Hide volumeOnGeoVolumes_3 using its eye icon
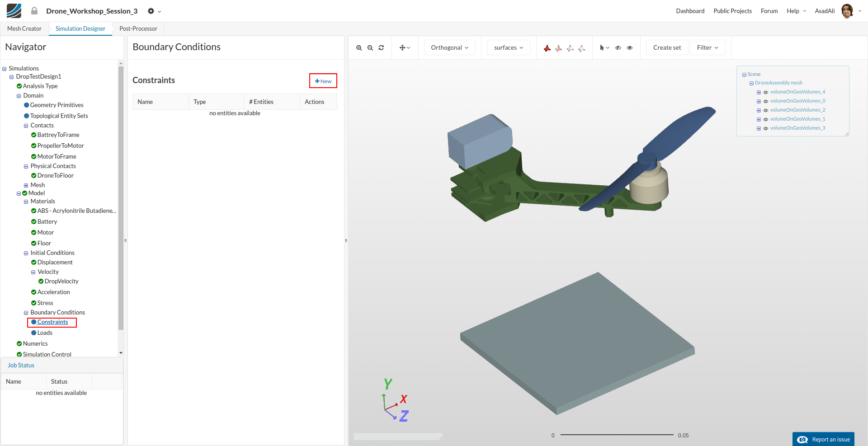Screen dimensions: 868x446 pyautogui.click(x=766, y=128)
